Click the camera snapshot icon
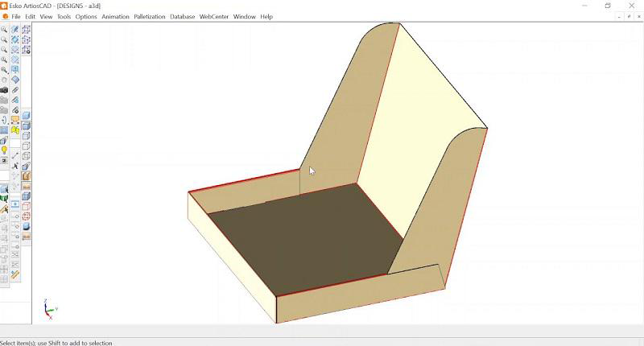The image size is (644, 346). pyautogui.click(x=4, y=90)
